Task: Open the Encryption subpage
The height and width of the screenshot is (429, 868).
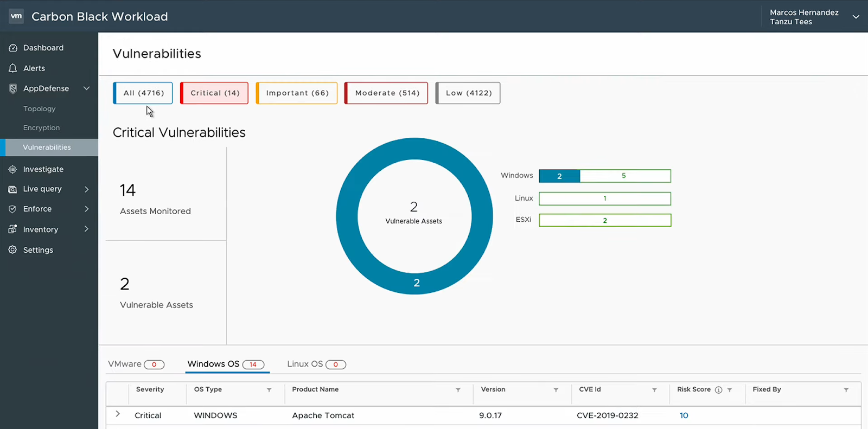Action: [x=41, y=128]
